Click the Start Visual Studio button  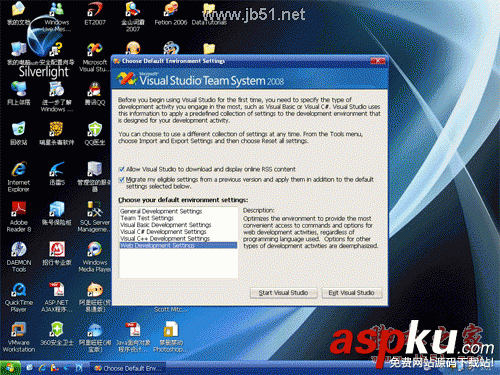point(283,293)
